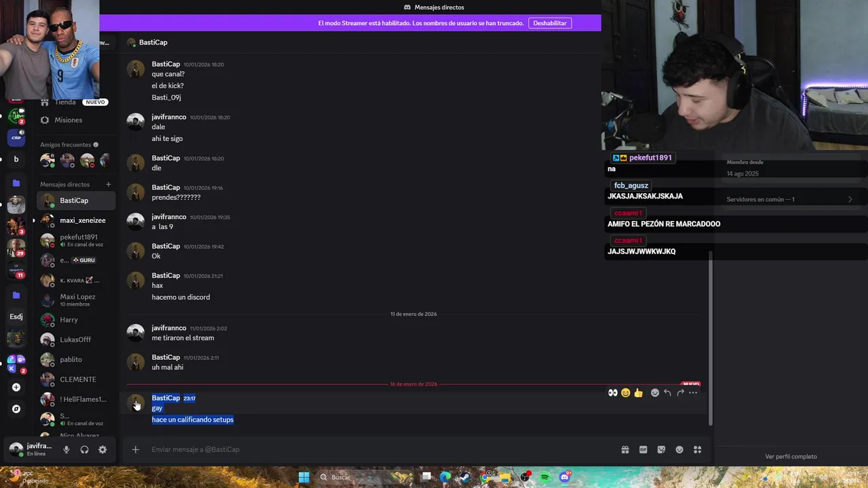Reply to the highlighted BastiCap message
Image resolution: width=868 pixels, height=488 pixels.
[667, 392]
